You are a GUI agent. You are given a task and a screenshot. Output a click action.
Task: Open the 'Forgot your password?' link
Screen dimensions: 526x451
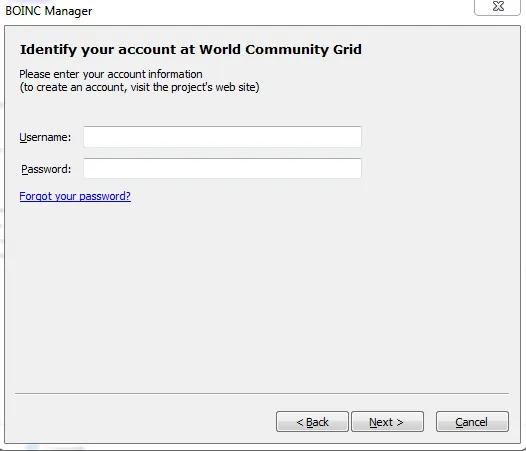pos(75,196)
